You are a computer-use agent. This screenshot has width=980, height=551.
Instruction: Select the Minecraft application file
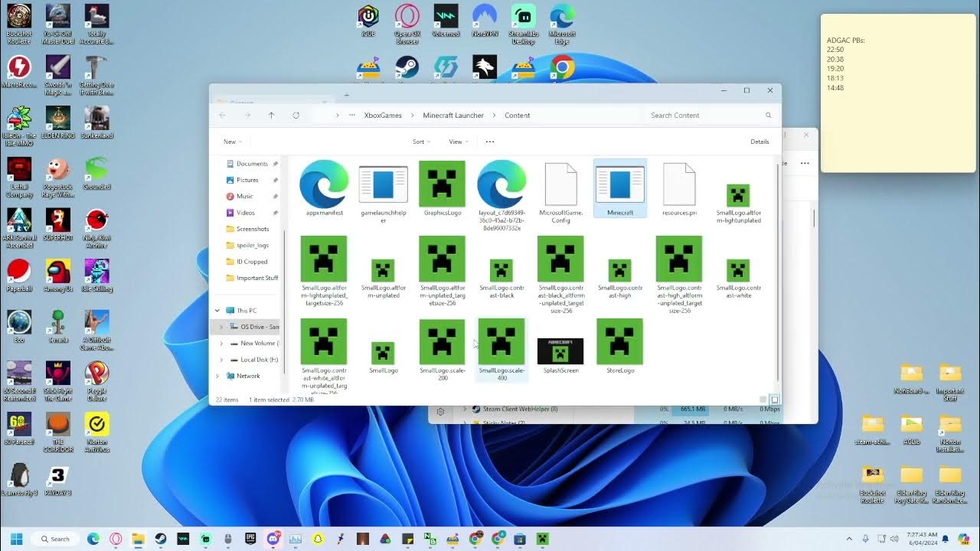pos(620,188)
